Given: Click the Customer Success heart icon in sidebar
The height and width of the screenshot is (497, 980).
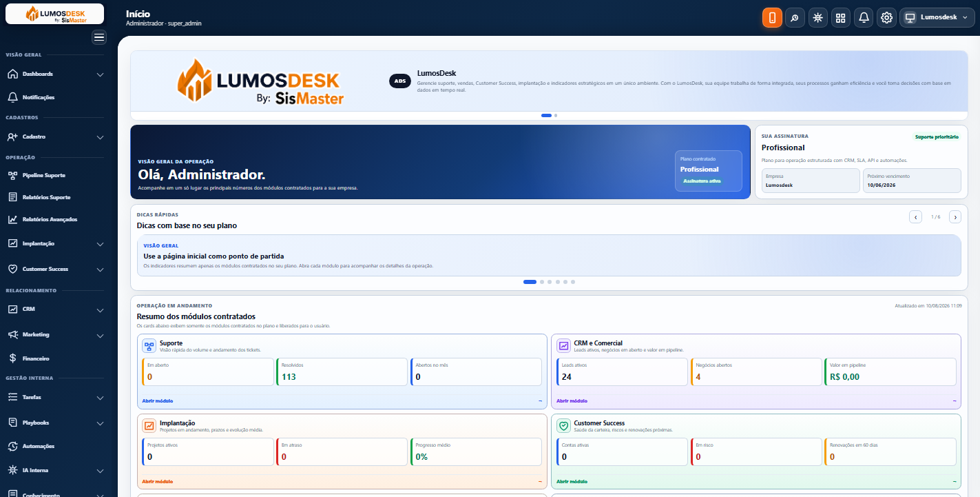Looking at the screenshot, I should [x=12, y=269].
